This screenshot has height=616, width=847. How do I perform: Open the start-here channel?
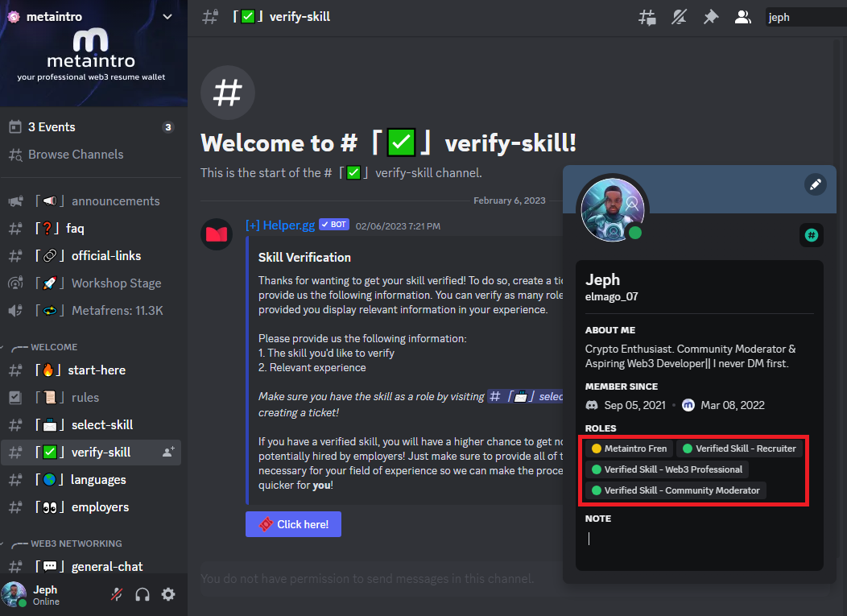click(91, 370)
